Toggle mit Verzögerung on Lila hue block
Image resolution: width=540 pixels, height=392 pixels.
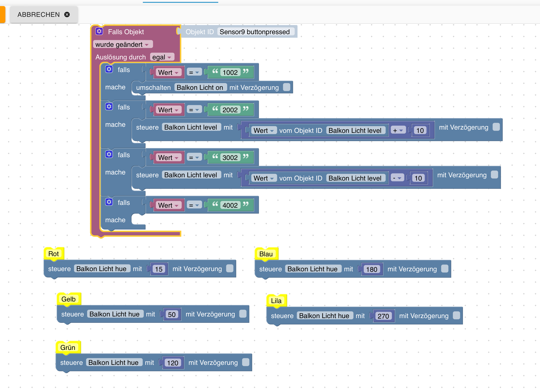456,316
